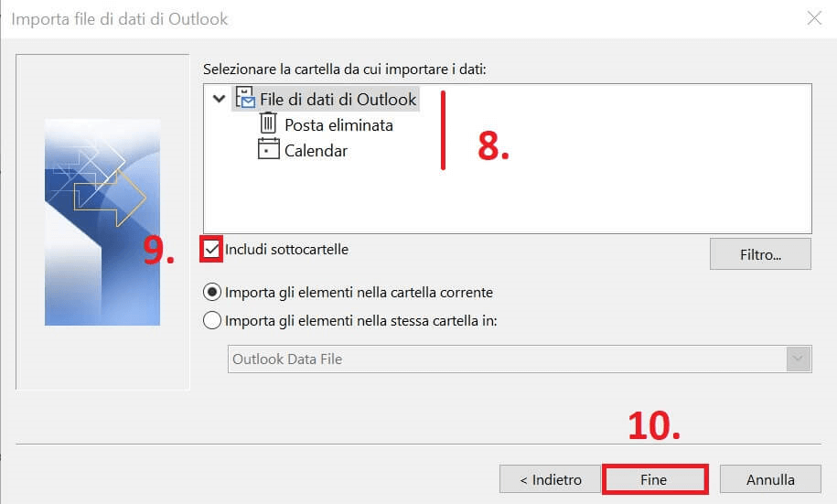Choose radio Importa gli elementi nella stessa cartella in

click(212, 320)
